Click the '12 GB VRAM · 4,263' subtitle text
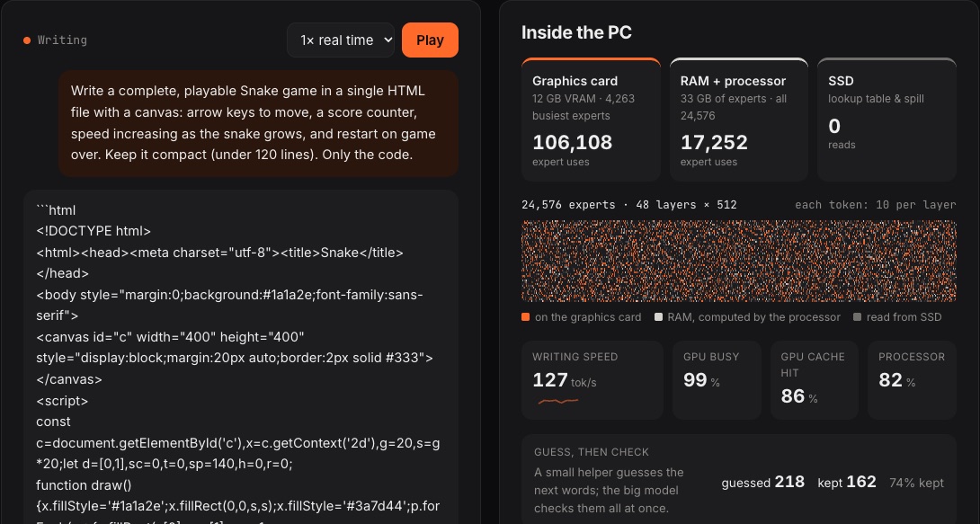980x524 pixels. (584, 99)
